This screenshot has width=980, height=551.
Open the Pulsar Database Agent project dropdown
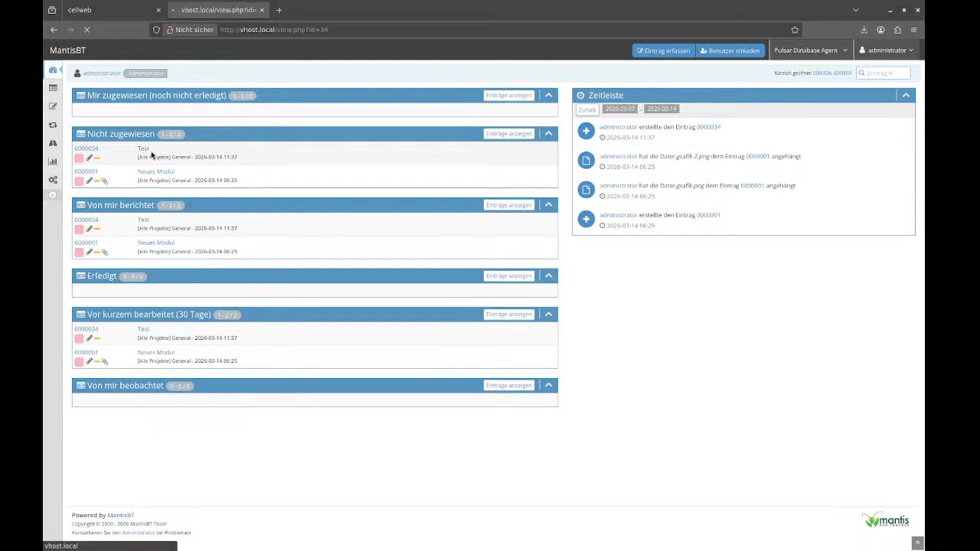[x=811, y=51]
